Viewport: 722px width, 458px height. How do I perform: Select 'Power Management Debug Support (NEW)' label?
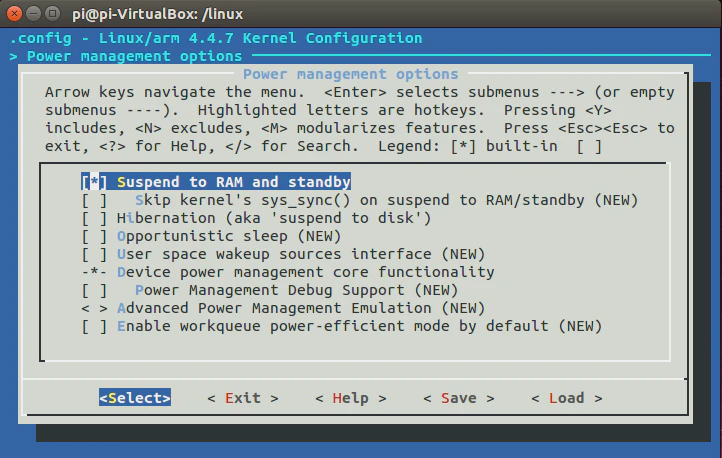tap(297, 290)
